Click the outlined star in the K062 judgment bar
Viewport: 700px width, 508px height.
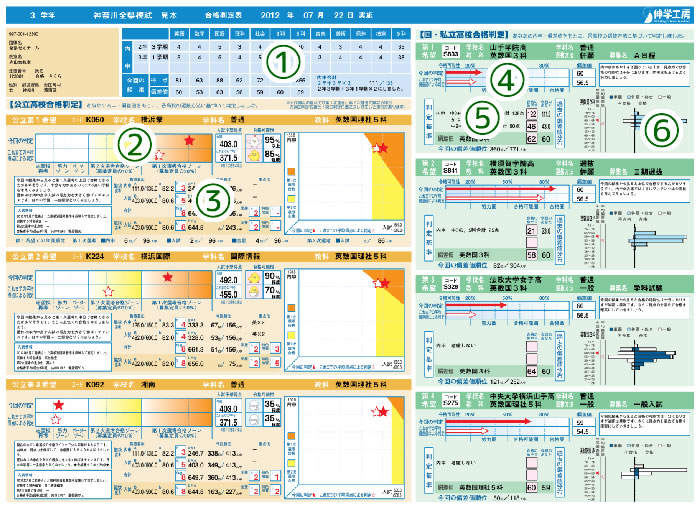point(55,419)
